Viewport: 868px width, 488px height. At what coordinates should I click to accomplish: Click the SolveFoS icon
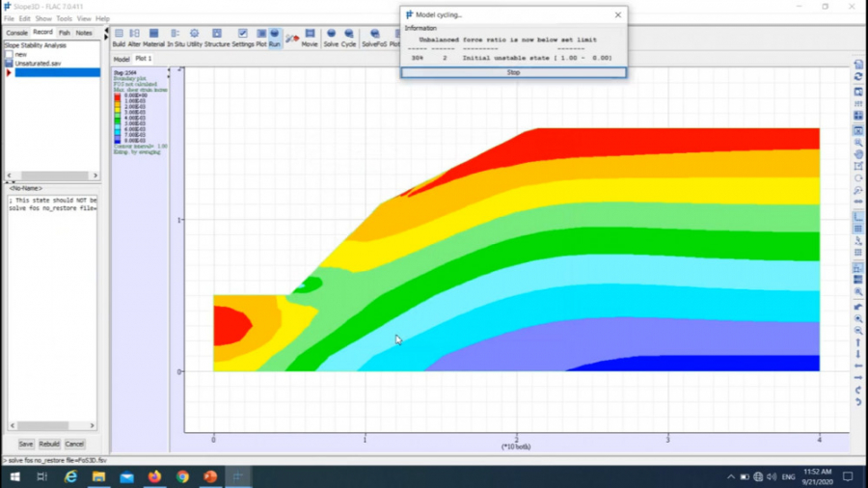click(x=374, y=39)
